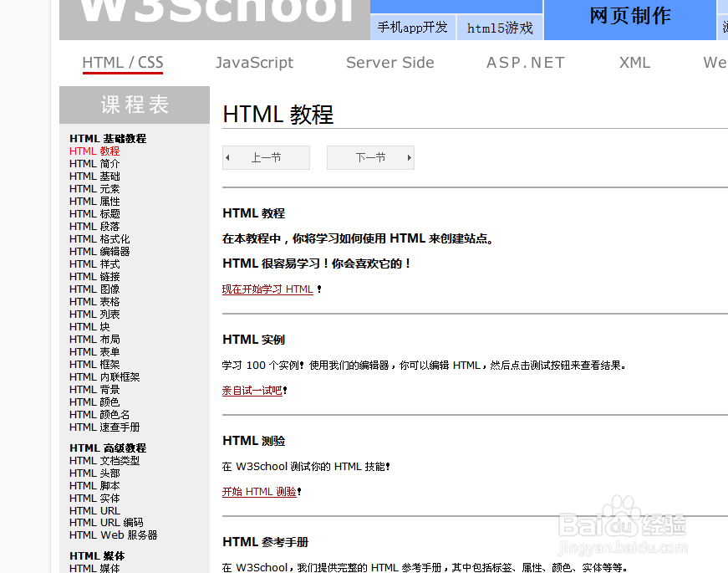Open the 现在开始学习 HTML link
This screenshot has height=573, width=728.
point(267,289)
